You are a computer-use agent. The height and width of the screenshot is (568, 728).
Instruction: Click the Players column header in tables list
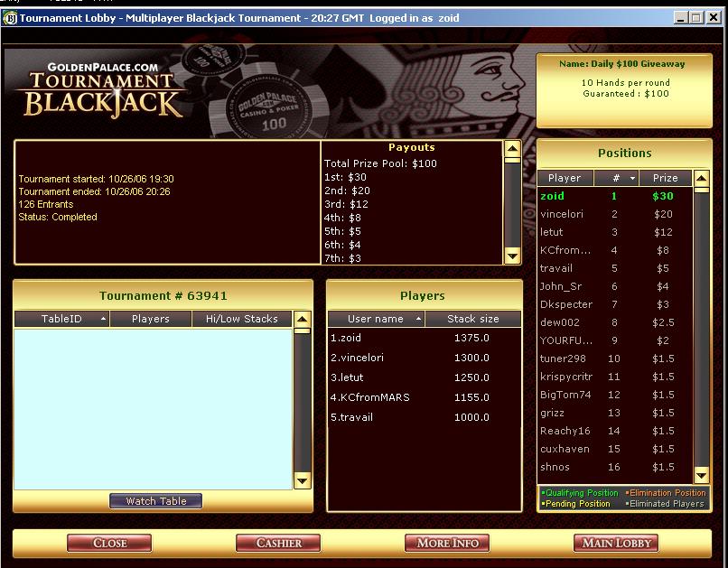[x=151, y=319]
